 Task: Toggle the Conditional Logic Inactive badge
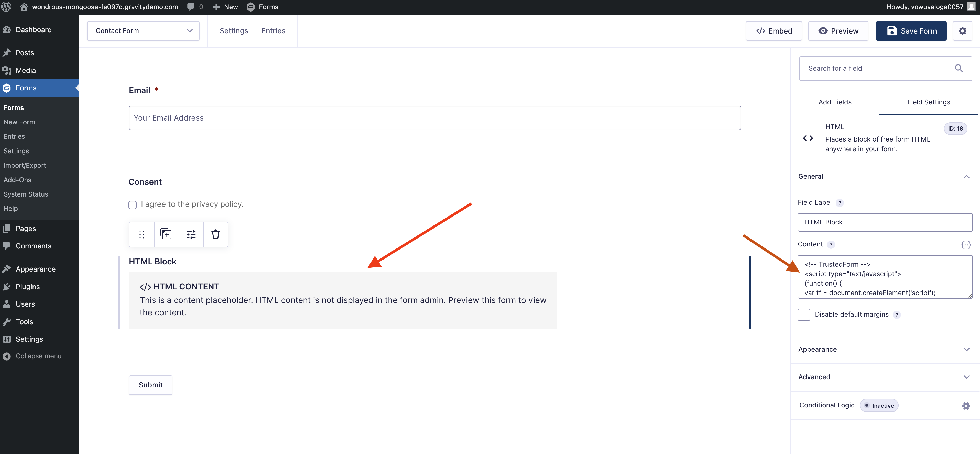879,406
